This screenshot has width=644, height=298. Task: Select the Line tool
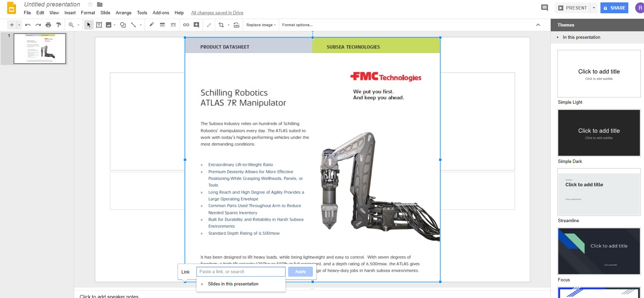(x=133, y=25)
